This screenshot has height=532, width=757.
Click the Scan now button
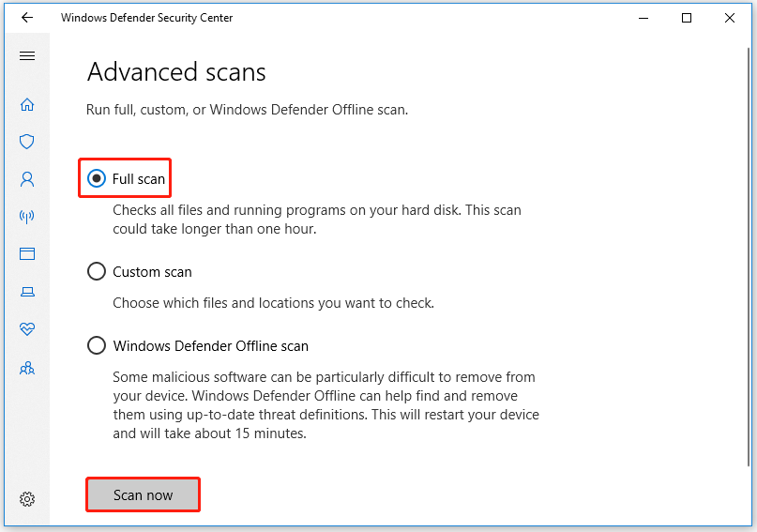coord(143,494)
